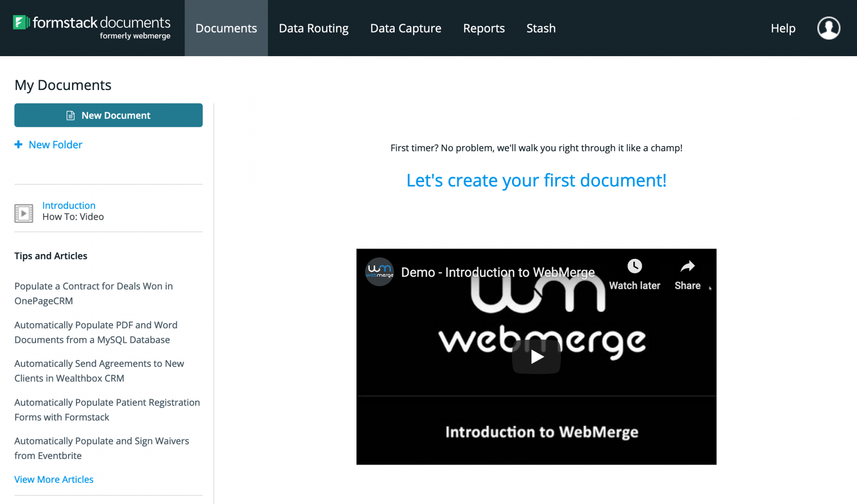The width and height of the screenshot is (857, 504).
Task: Click the Help menu item
Action: [783, 28]
